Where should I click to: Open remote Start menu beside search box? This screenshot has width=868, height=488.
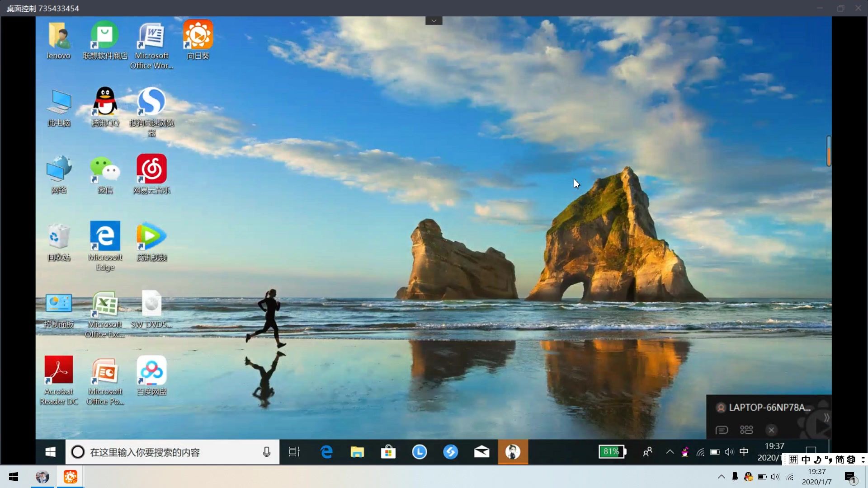(51, 452)
